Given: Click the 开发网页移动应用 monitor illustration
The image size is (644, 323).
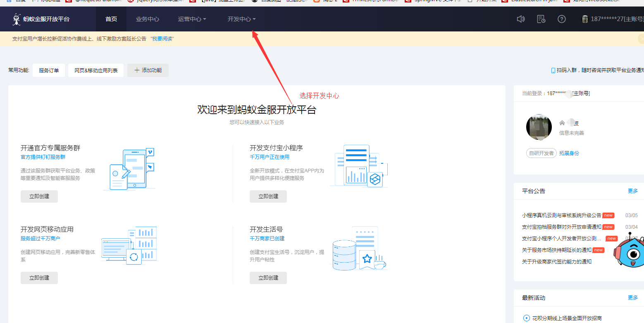Looking at the screenshot, I should click(x=129, y=245).
